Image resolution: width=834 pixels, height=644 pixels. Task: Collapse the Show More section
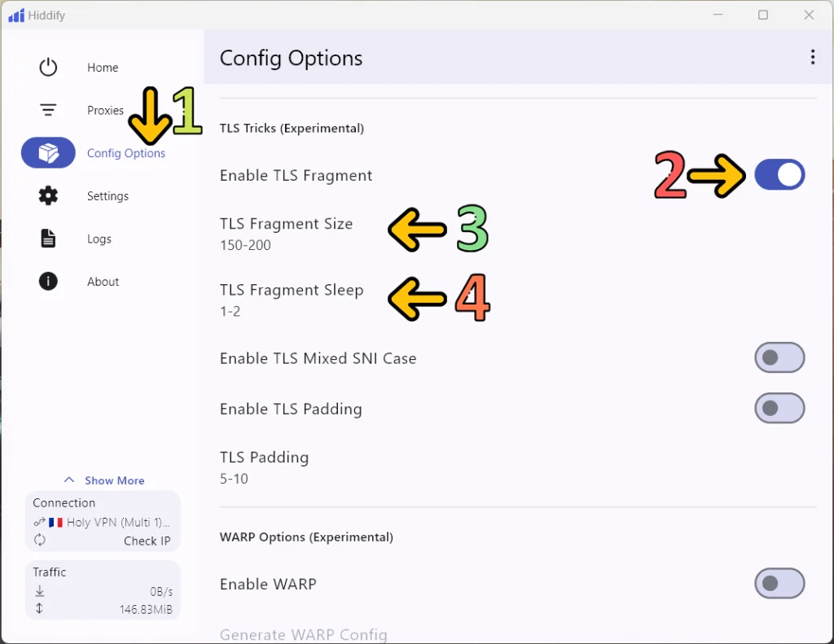tap(103, 480)
